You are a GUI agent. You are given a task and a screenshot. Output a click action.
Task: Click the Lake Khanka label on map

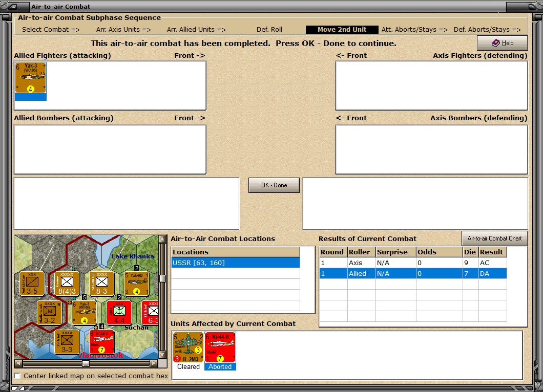(x=133, y=256)
